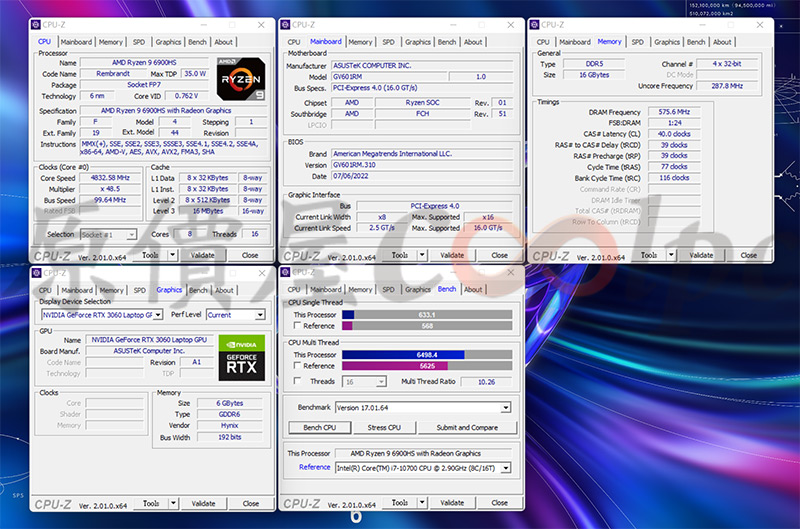Run the Bench CPU button
Viewport: 800px width, 529px height.
tap(319, 427)
